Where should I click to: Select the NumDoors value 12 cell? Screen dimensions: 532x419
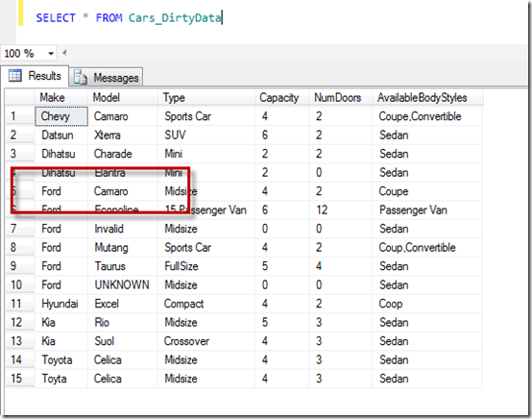341,210
